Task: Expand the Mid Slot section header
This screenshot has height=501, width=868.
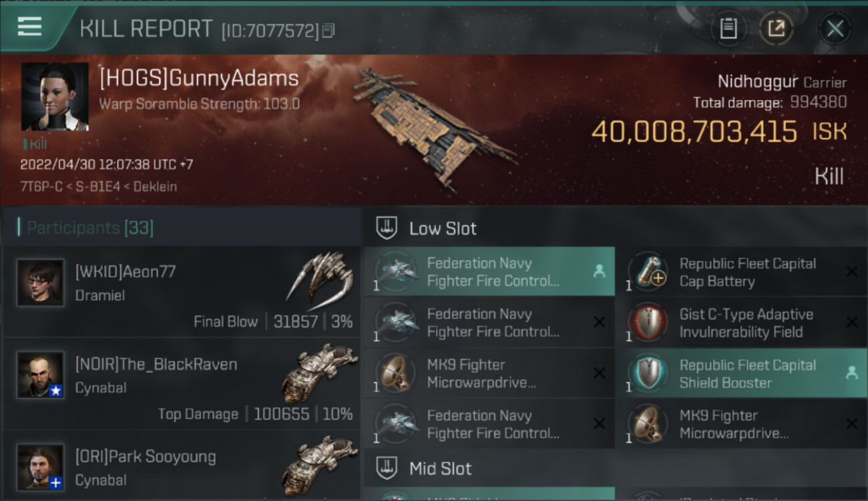Action: 440,468
